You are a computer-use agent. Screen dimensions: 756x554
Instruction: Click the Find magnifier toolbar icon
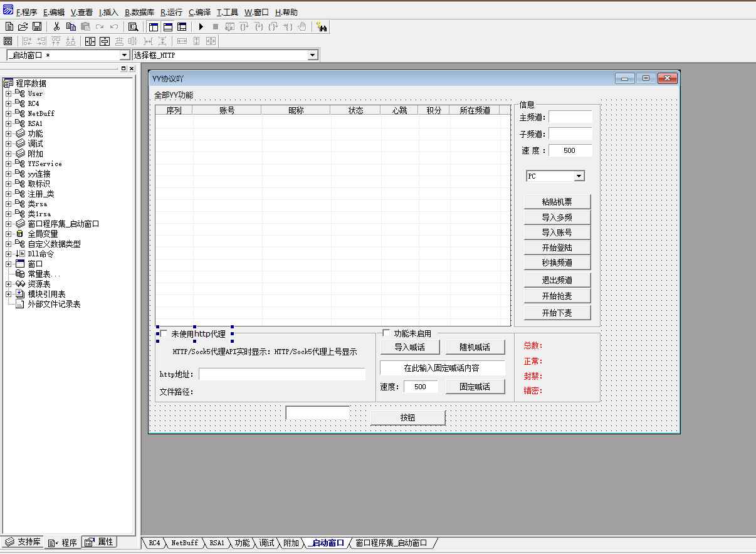tap(133, 26)
